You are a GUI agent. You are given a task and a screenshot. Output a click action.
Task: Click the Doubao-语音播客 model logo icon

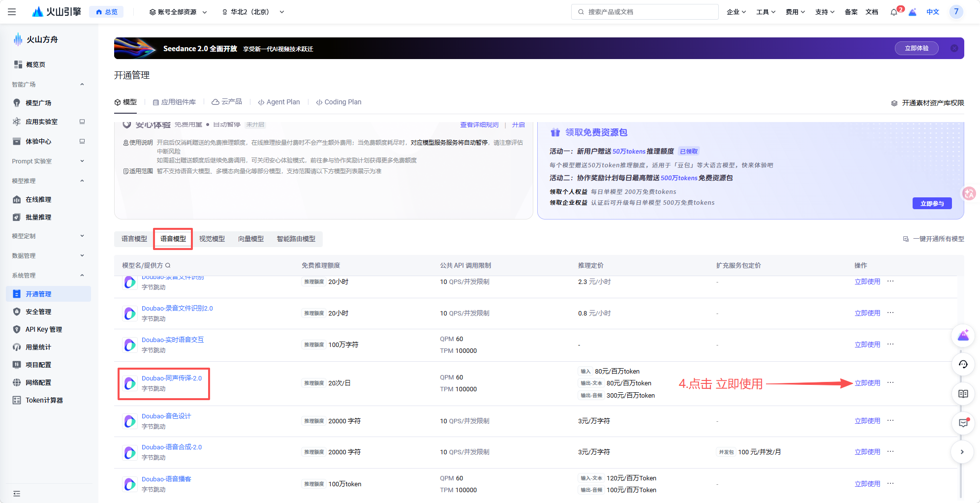(x=130, y=484)
